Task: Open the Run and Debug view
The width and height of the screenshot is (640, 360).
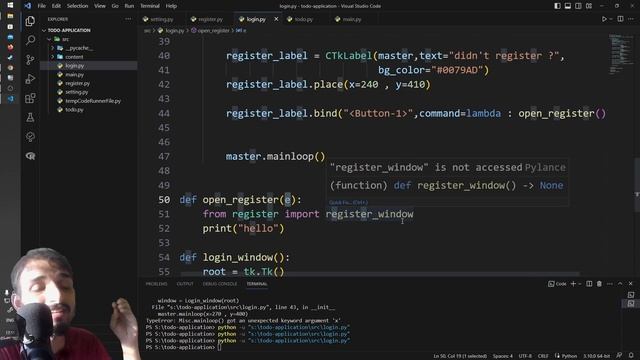Action: (x=30, y=79)
